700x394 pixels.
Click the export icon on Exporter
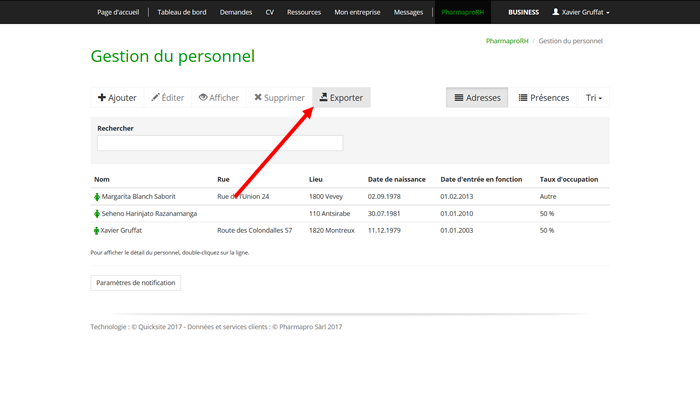pos(323,97)
